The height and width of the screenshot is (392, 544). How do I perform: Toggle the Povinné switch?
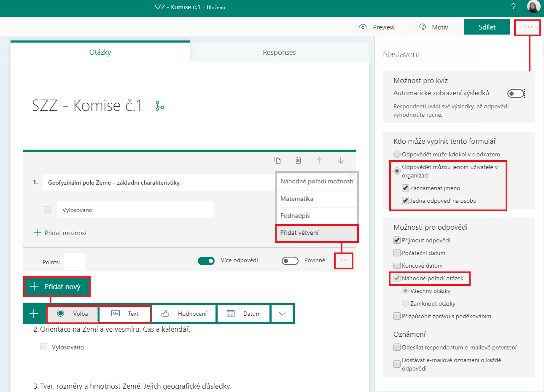290,261
